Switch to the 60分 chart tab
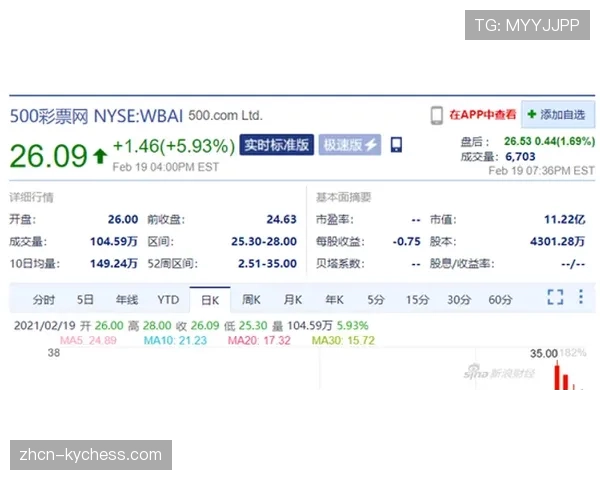This screenshot has height=480, width=600. pyautogui.click(x=500, y=300)
